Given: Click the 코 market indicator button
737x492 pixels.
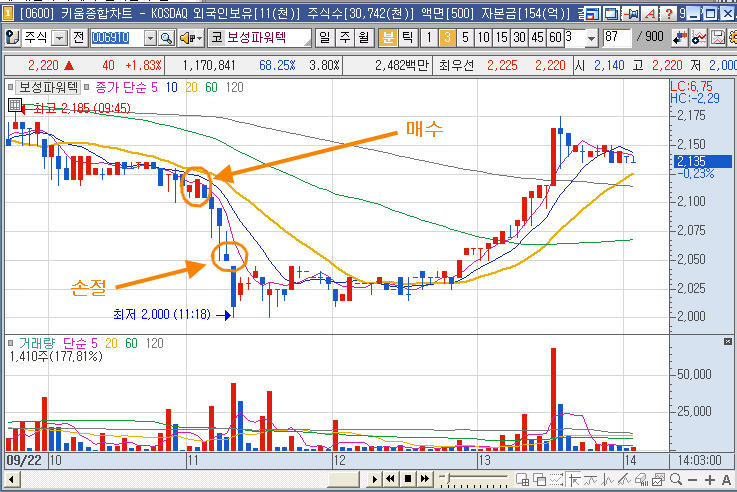Looking at the screenshot, I should [216, 38].
